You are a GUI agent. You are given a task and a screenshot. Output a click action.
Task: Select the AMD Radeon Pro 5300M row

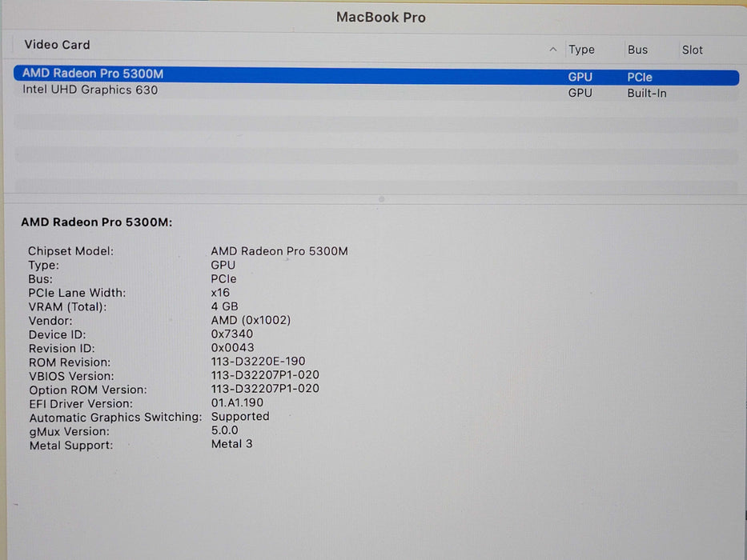pyautogui.click(x=376, y=76)
